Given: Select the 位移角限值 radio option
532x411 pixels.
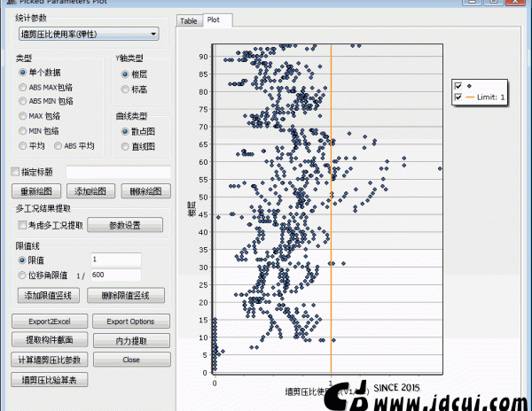Looking at the screenshot, I should pos(23,275).
